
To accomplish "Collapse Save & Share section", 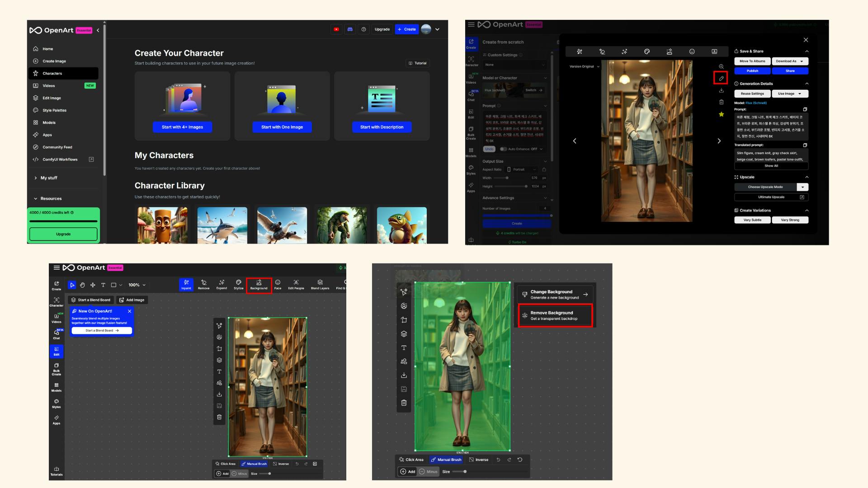I will tap(807, 51).
